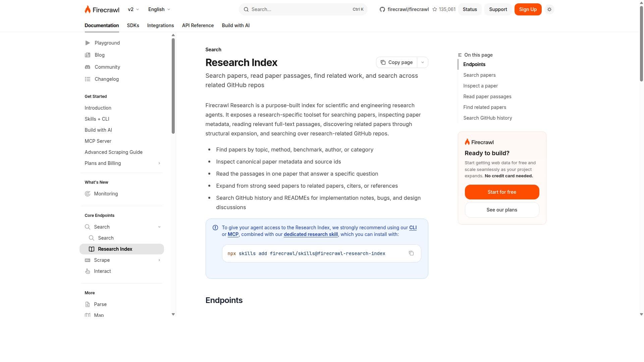The image size is (644, 362).
Task: Click the Interact pointer icon in sidebar
Action: [x=88, y=271]
